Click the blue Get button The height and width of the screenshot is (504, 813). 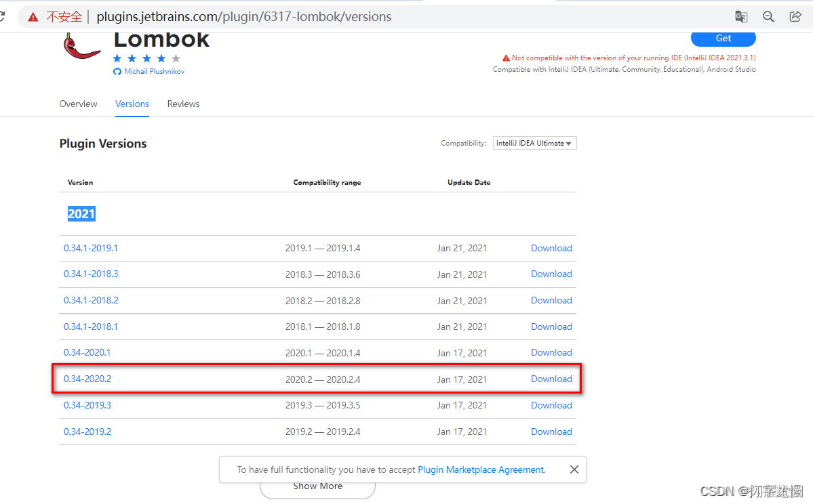tap(723, 39)
